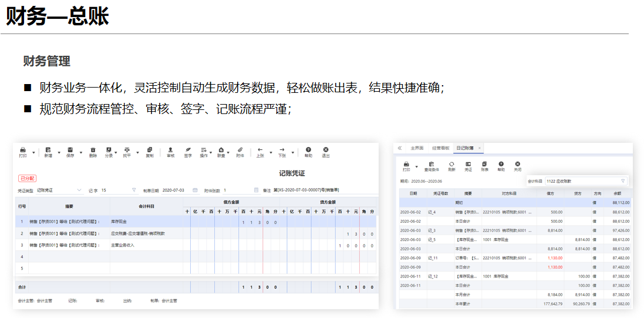The image size is (644, 318).
Task: Click the 删除 delete trash icon
Action: point(93,150)
